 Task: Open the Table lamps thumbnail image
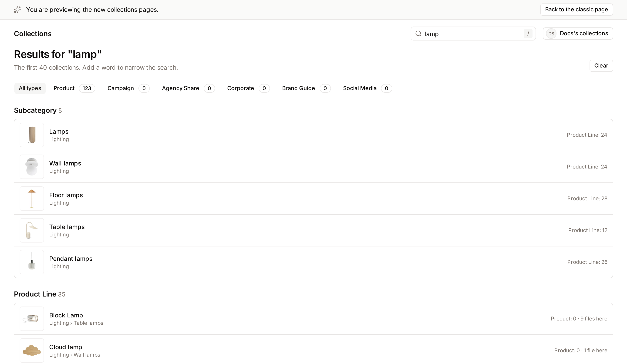coord(32,231)
